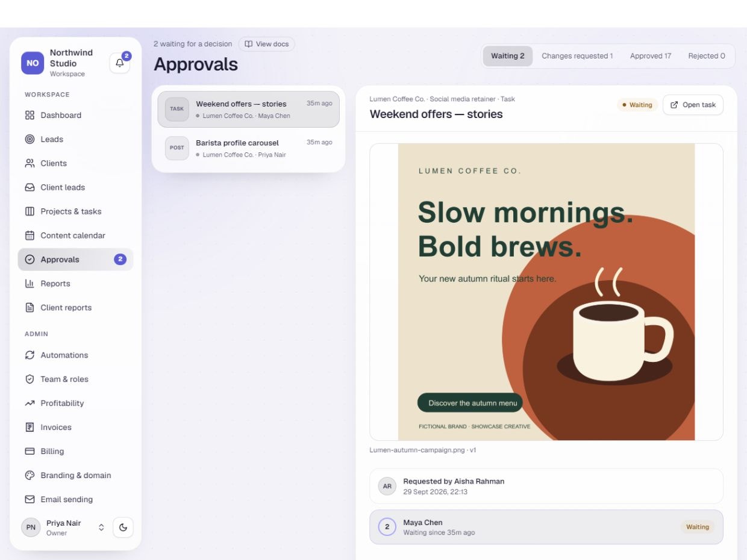The width and height of the screenshot is (747, 560).
Task: Toggle dark mode with the moon icon
Action: 123,527
